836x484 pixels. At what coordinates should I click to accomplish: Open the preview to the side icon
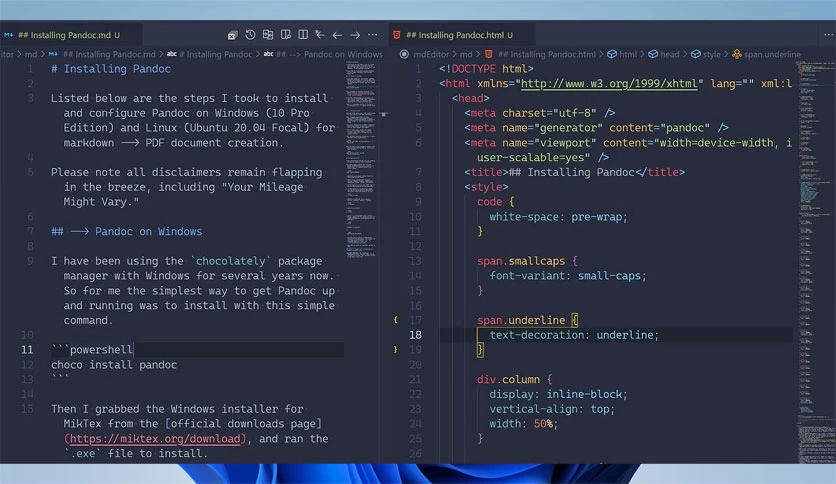pyautogui.click(x=286, y=35)
